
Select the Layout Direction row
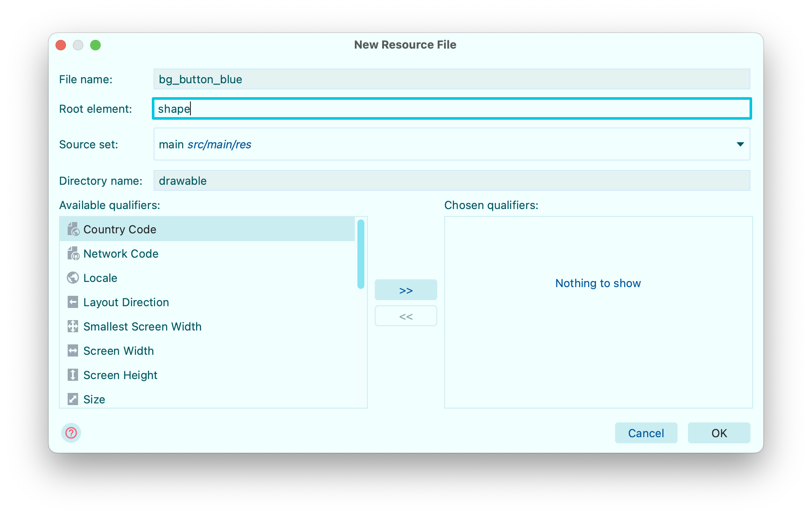(207, 302)
